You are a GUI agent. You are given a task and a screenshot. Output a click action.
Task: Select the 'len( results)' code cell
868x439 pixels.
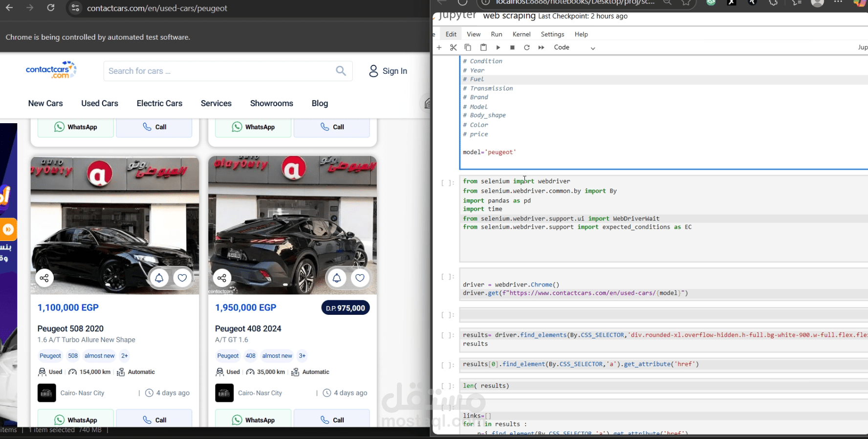pos(664,386)
